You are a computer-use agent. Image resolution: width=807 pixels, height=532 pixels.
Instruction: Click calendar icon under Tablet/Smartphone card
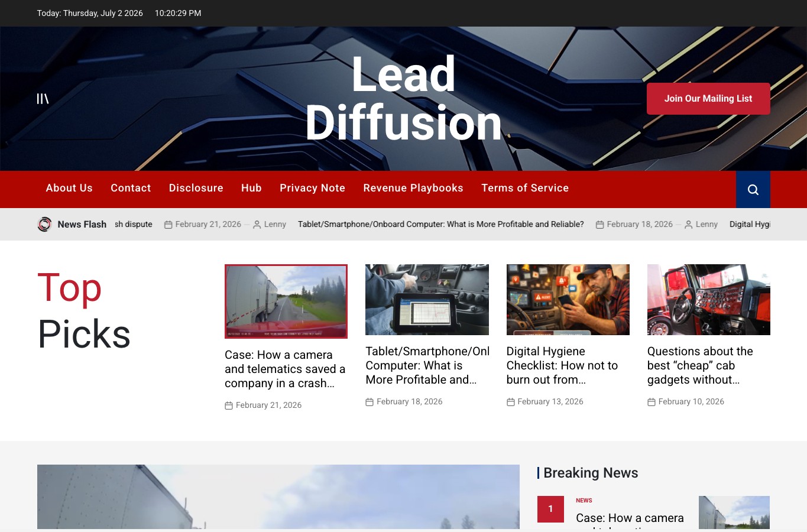[x=370, y=402]
